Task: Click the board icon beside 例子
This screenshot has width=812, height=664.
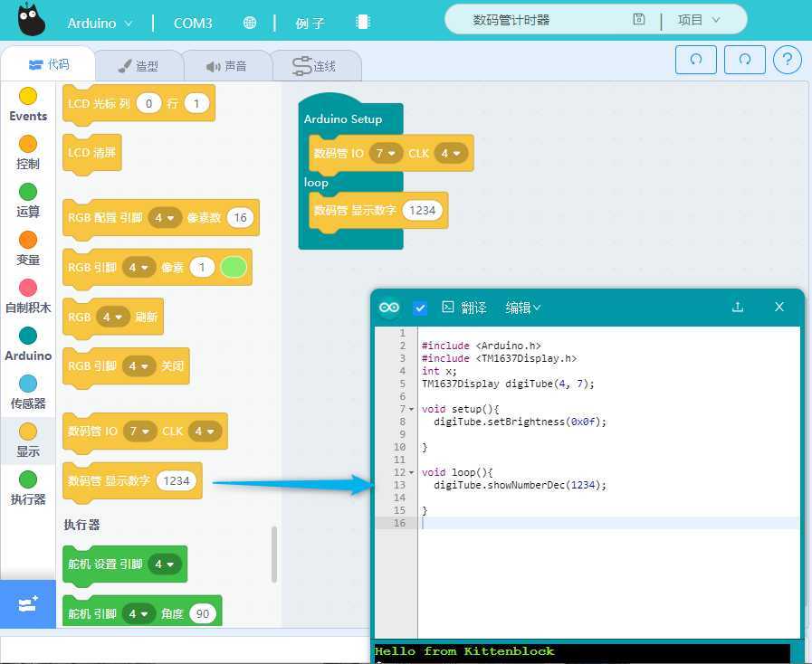Action: coord(363,22)
